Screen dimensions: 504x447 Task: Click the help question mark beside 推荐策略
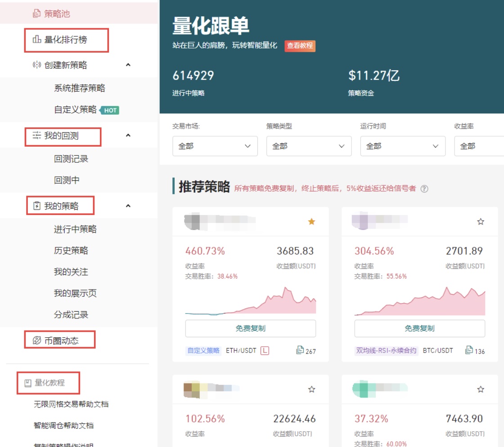click(424, 189)
